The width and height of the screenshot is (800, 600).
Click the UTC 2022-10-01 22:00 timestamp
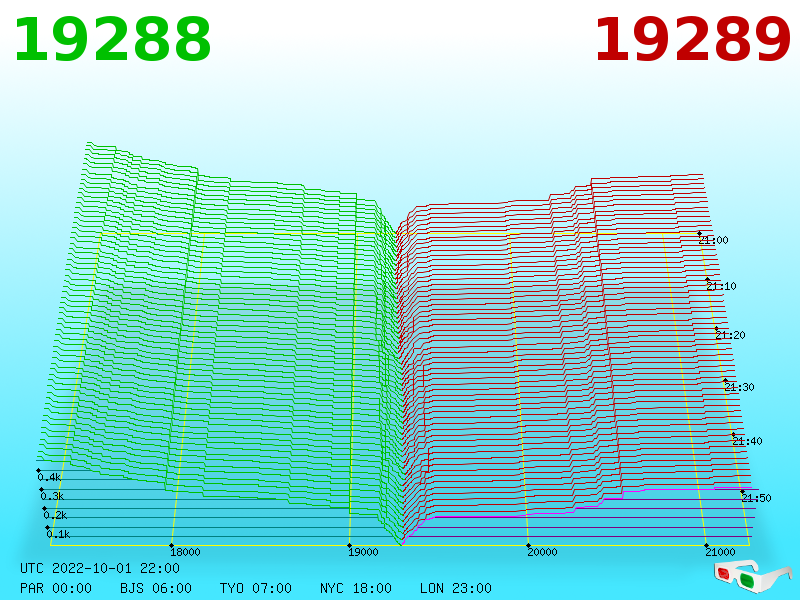(100, 568)
